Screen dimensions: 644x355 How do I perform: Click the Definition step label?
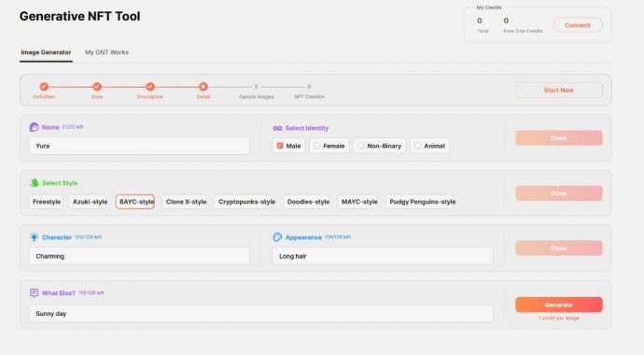44,97
